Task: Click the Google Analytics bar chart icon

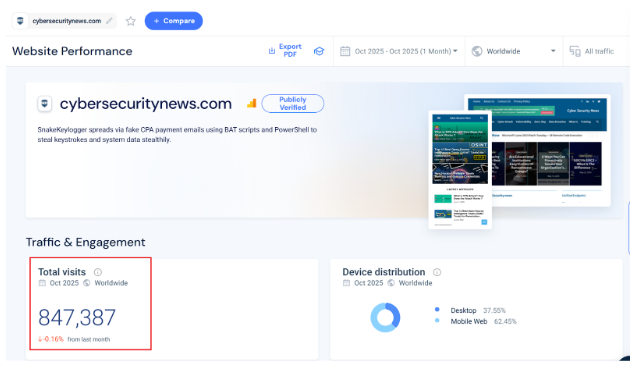Action: point(252,104)
